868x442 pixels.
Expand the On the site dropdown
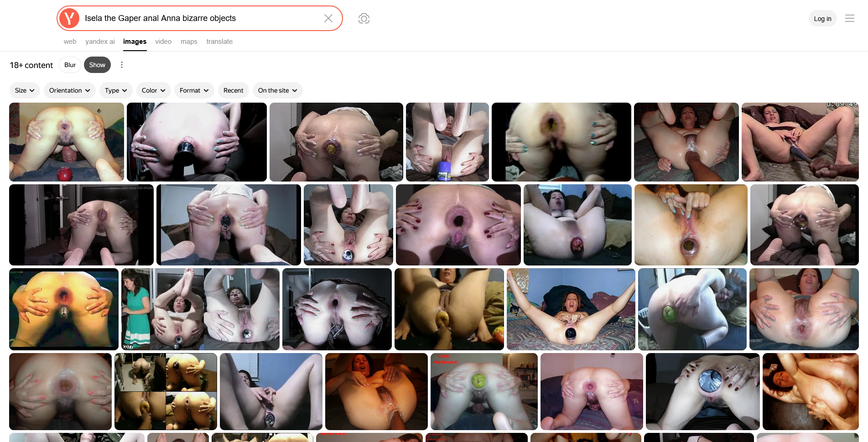coord(277,90)
